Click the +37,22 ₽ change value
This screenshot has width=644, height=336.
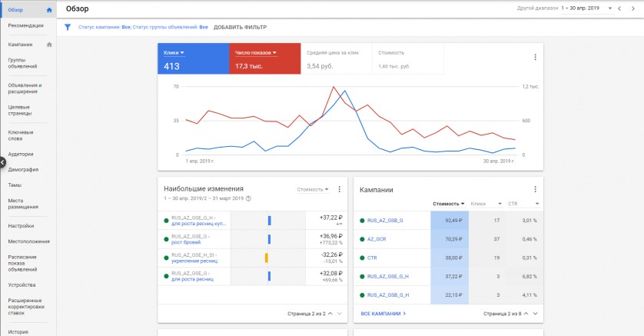pos(331,218)
